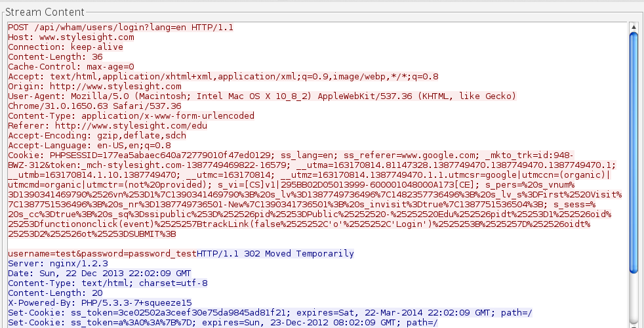Click the vertical scrollbar thumb
The image size is (644, 328).
(x=634, y=152)
